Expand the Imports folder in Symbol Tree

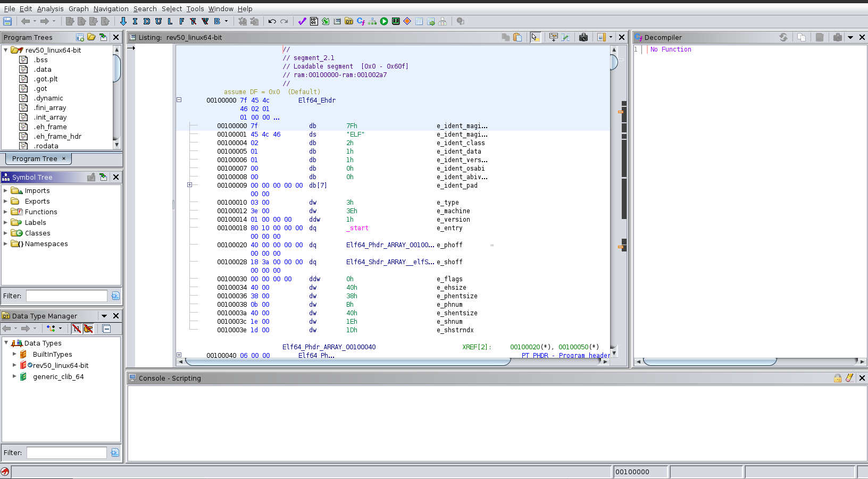click(6, 190)
